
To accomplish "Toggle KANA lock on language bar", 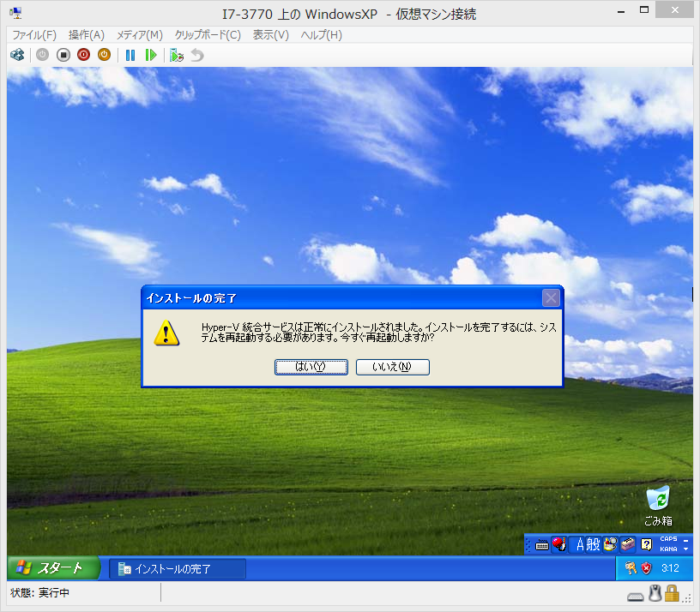I will (668, 549).
